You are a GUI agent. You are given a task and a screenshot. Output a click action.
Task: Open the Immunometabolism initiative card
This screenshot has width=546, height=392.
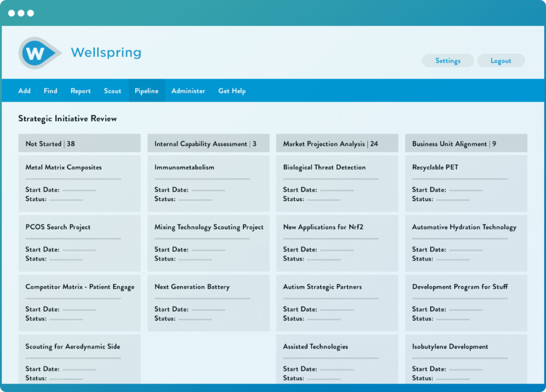point(208,183)
